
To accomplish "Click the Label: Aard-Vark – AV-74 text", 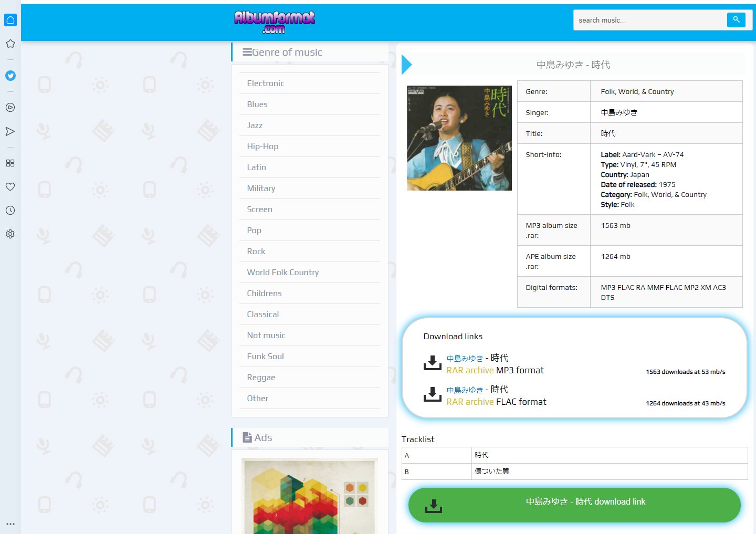I will [642, 154].
